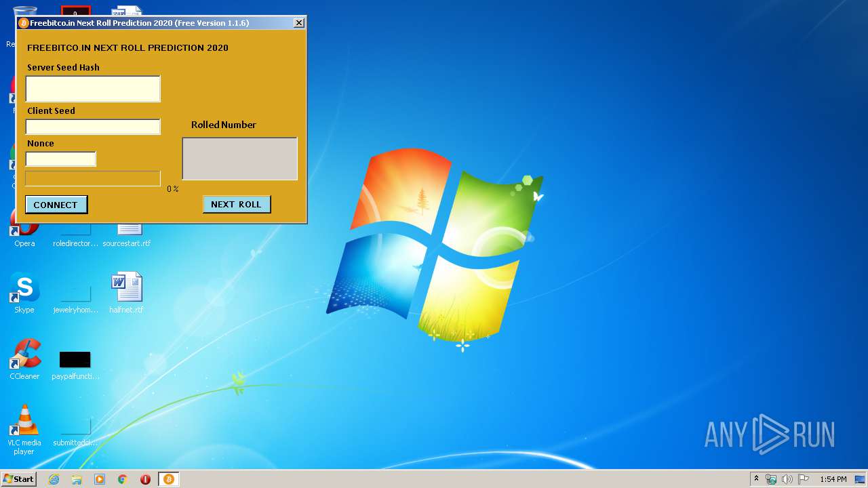This screenshot has width=868, height=488.
Task: Close the Freebitco.in prediction window
Action: coord(298,23)
